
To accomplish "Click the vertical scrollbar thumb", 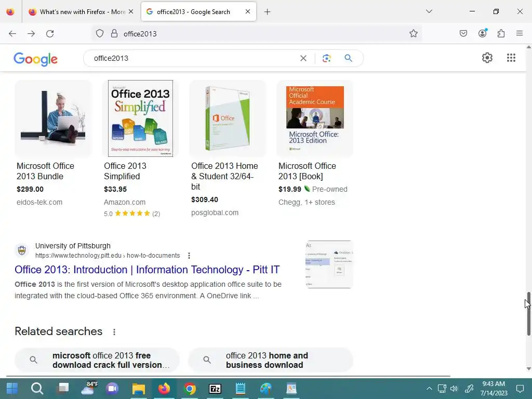I will pyautogui.click(x=528, y=314).
